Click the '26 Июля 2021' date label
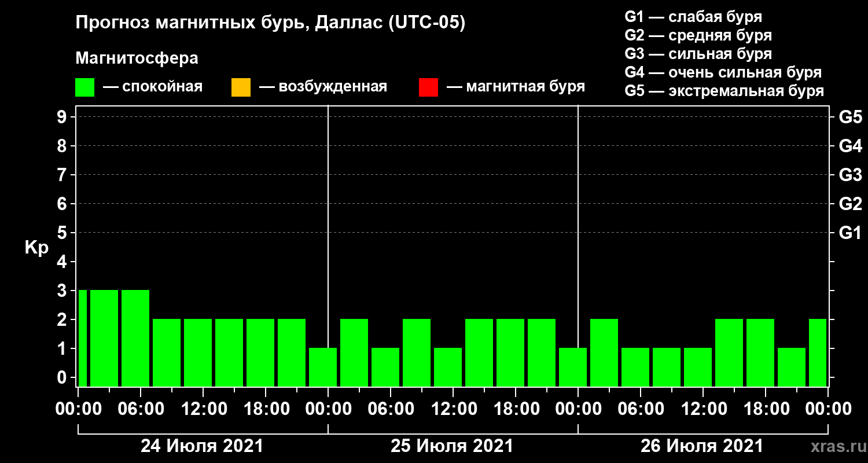Screen dimensions: 868x463 (x=702, y=446)
